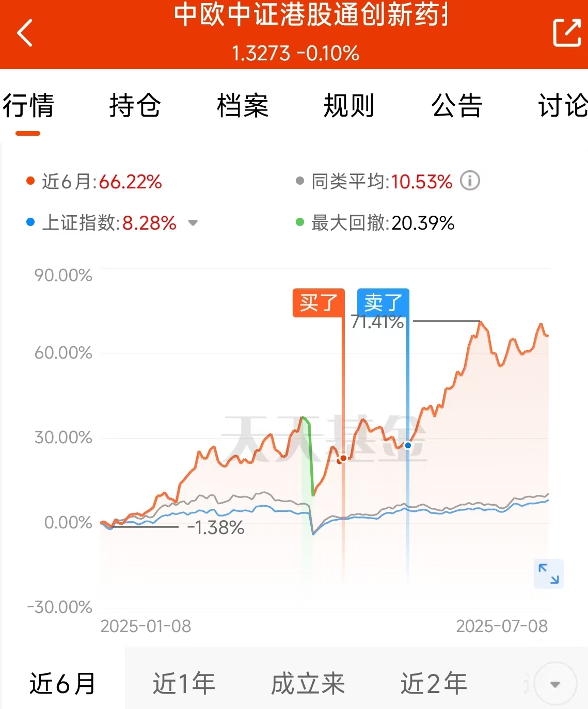Screen dimensions: 588x709
Task: Toggle the 近6月 orange series legend
Action: tap(94, 182)
